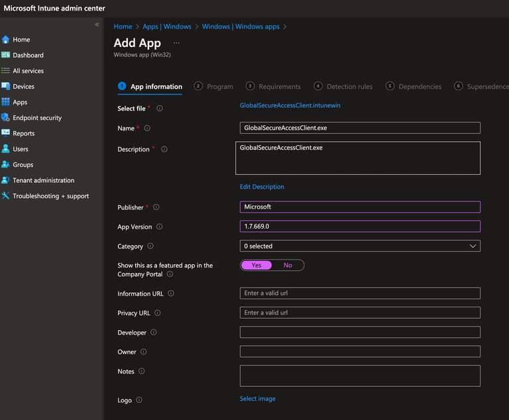
Task: Click the Groups icon in sidebar
Action: point(5,164)
